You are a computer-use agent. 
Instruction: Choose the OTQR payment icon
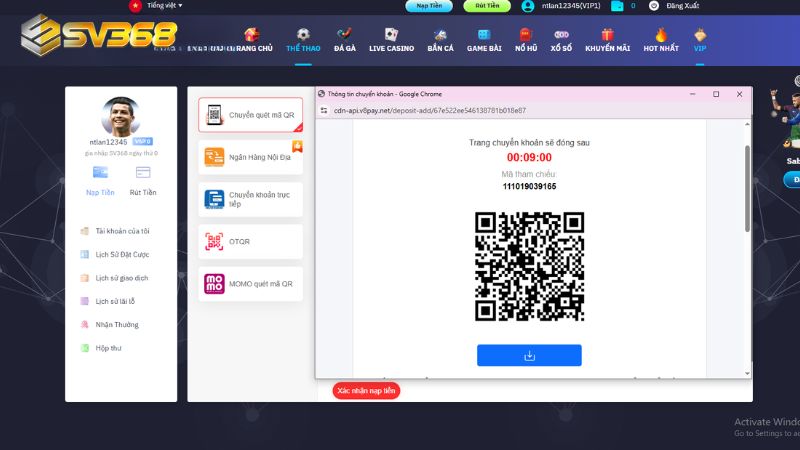[x=214, y=241]
